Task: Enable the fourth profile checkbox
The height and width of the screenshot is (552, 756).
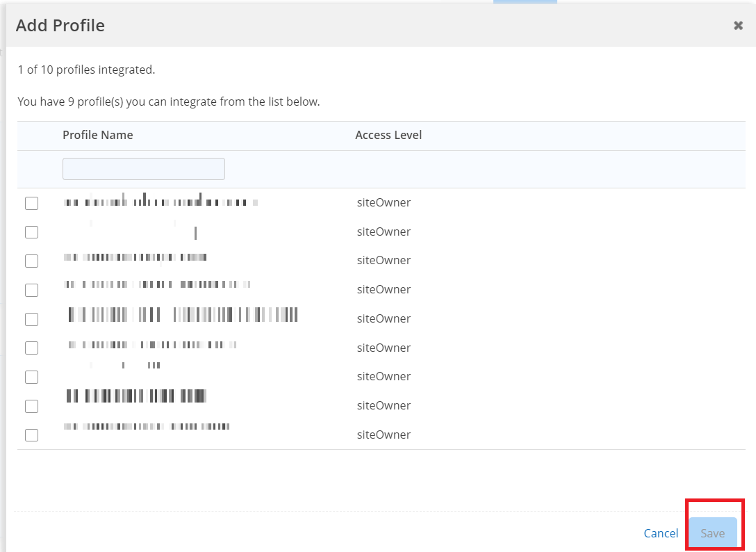Action: (x=31, y=290)
